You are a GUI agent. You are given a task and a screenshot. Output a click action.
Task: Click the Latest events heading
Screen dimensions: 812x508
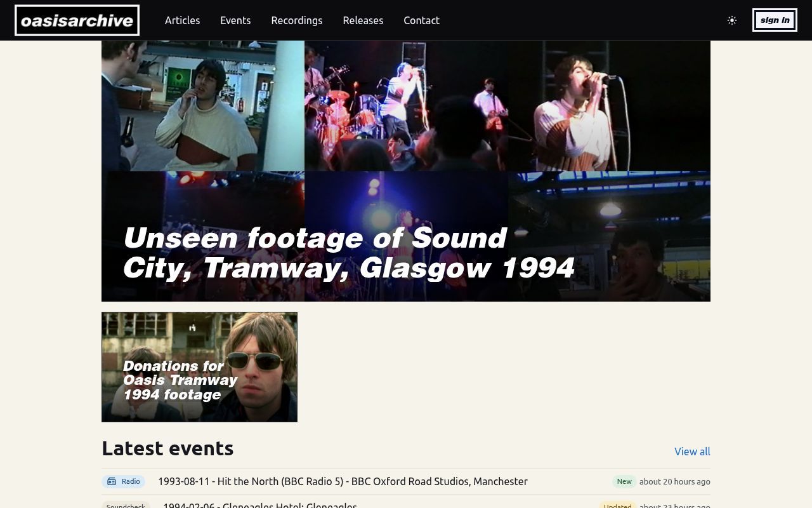click(167, 448)
